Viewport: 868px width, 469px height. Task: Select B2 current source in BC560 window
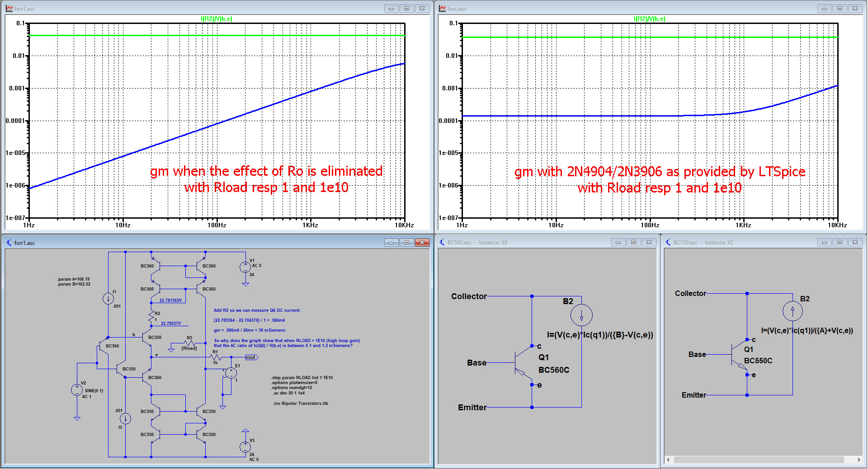(581, 315)
